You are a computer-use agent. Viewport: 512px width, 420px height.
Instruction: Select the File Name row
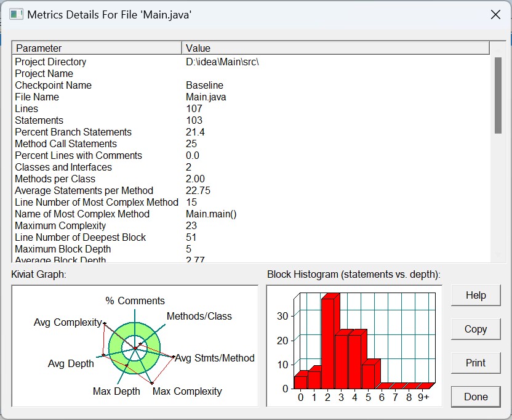pos(252,97)
